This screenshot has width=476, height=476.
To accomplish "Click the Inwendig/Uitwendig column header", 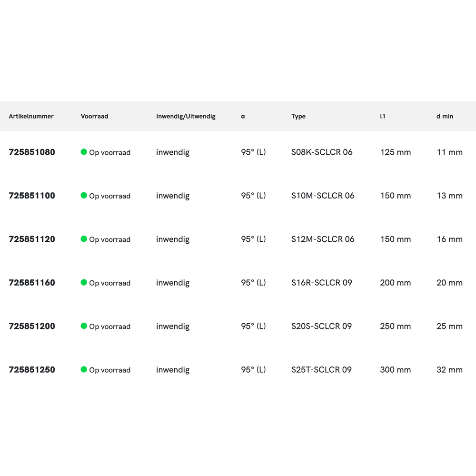I will click(x=186, y=116).
